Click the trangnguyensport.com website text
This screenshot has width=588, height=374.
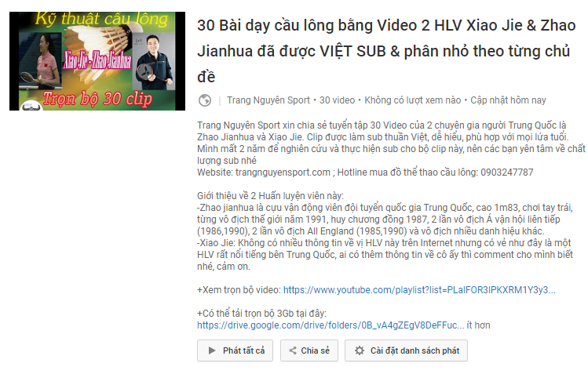(x=283, y=172)
